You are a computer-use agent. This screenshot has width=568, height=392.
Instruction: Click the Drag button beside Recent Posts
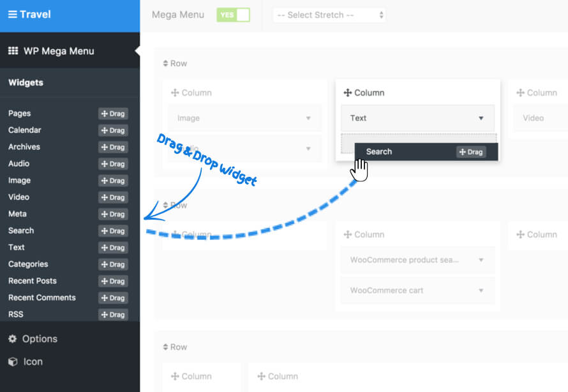[x=113, y=281]
